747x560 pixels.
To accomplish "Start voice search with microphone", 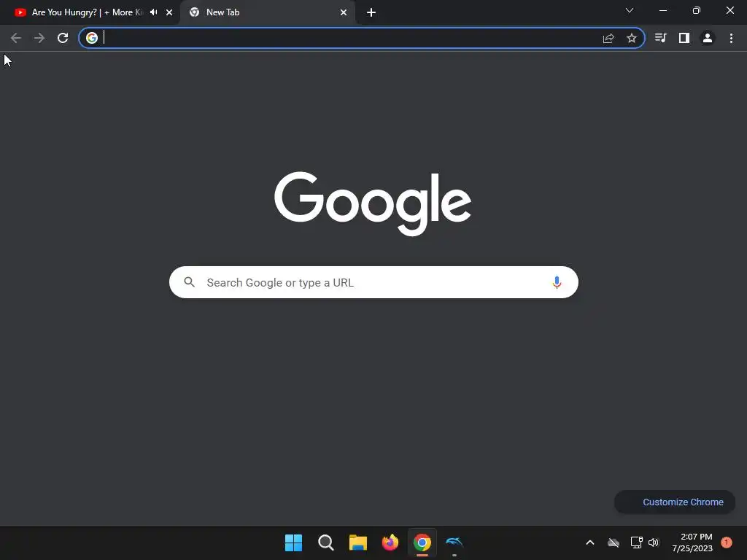I will coord(557,282).
